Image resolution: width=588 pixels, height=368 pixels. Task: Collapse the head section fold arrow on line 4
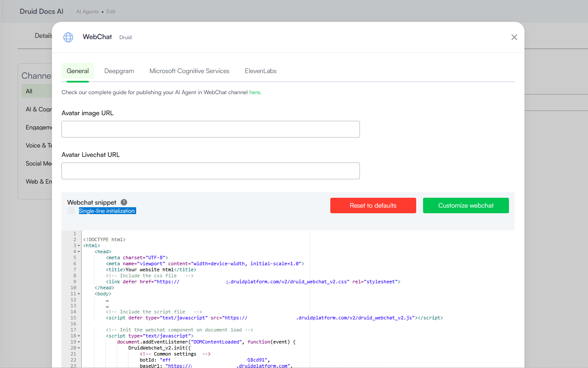tap(79, 251)
